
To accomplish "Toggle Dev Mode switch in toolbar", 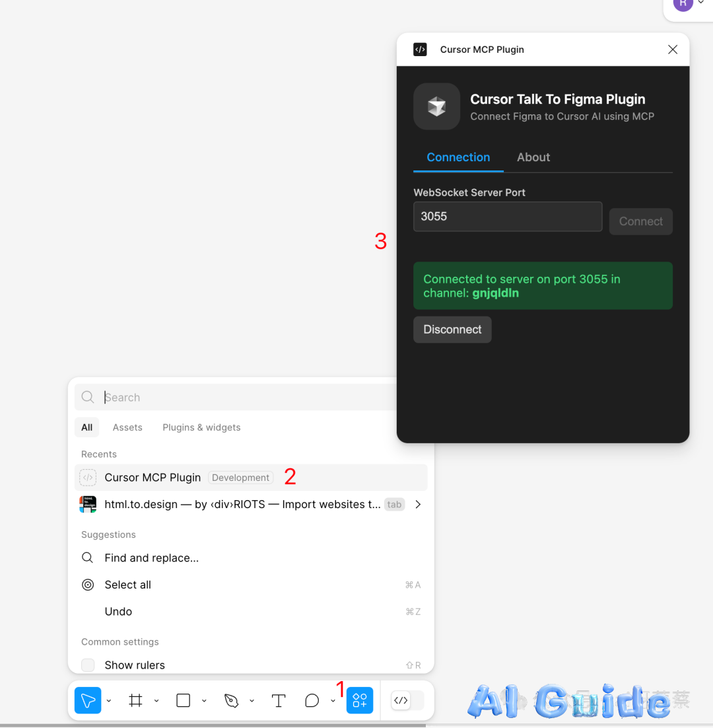I will pos(407,700).
